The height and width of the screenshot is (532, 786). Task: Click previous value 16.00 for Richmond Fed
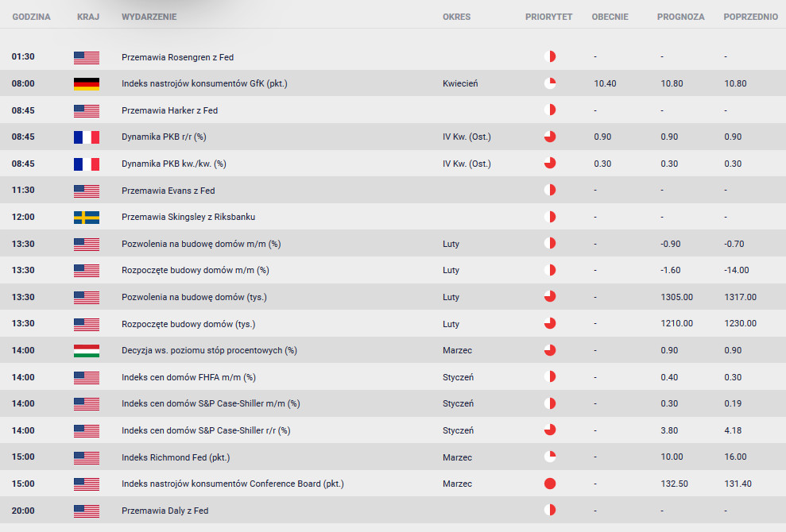coord(735,457)
